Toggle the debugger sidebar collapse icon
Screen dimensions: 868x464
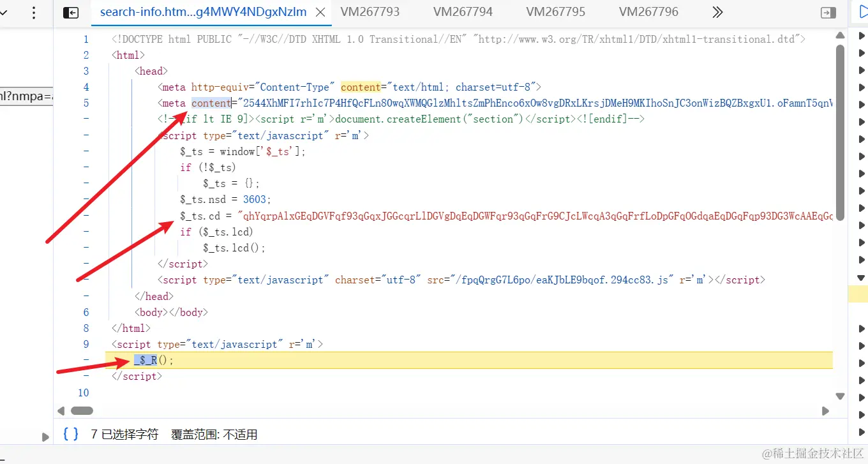[x=828, y=13]
